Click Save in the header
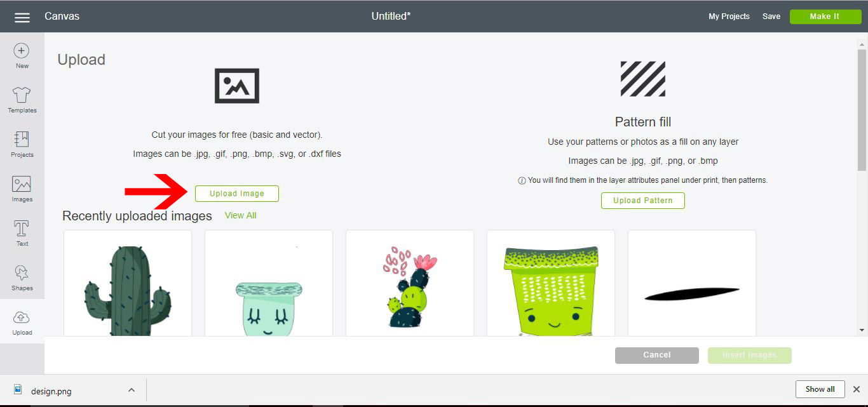Screen dimensions: 868x407 (771, 17)
